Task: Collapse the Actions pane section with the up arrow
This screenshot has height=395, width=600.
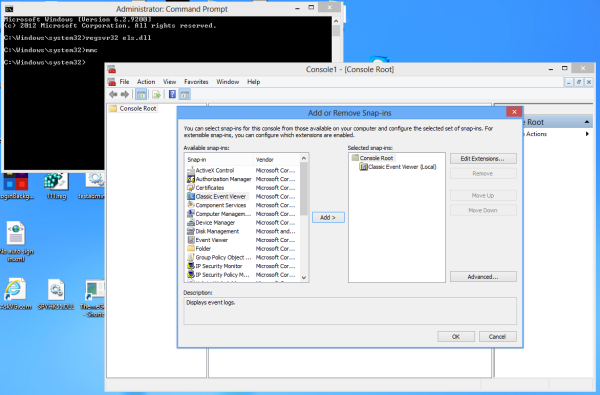Action: (587, 122)
